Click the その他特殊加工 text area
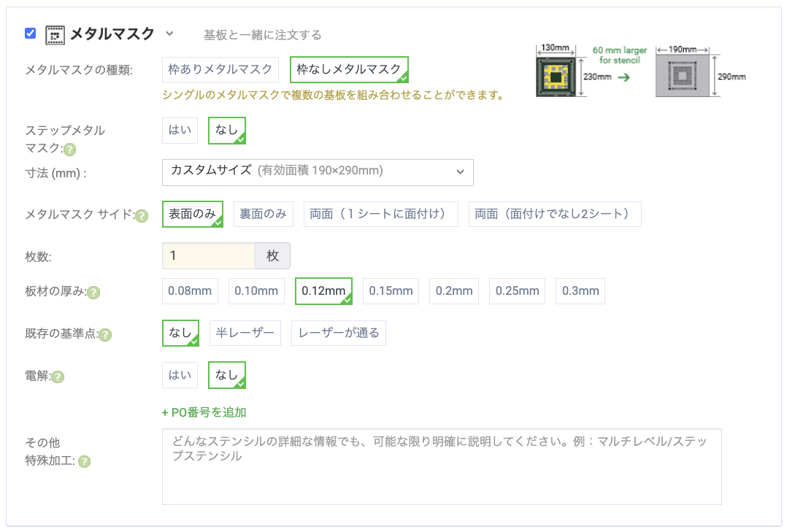Screen dimensions: 787x532 pyautogui.click(x=441, y=466)
